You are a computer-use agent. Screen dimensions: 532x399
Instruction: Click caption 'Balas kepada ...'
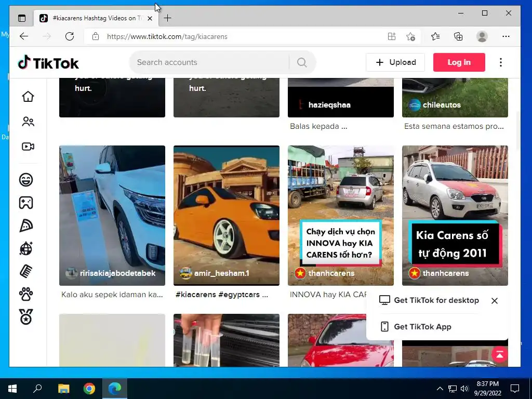point(318,126)
